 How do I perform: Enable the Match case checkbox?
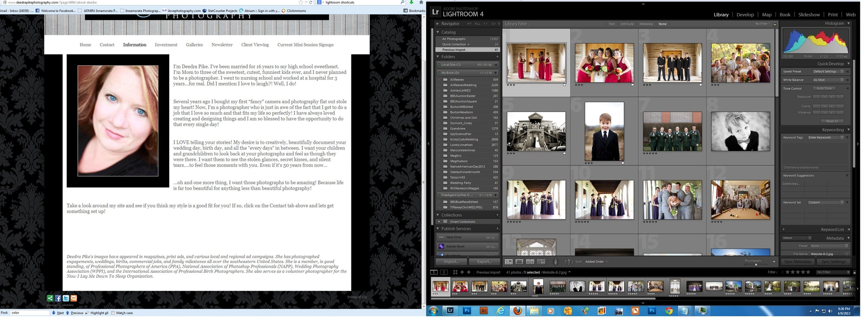pyautogui.click(x=113, y=313)
